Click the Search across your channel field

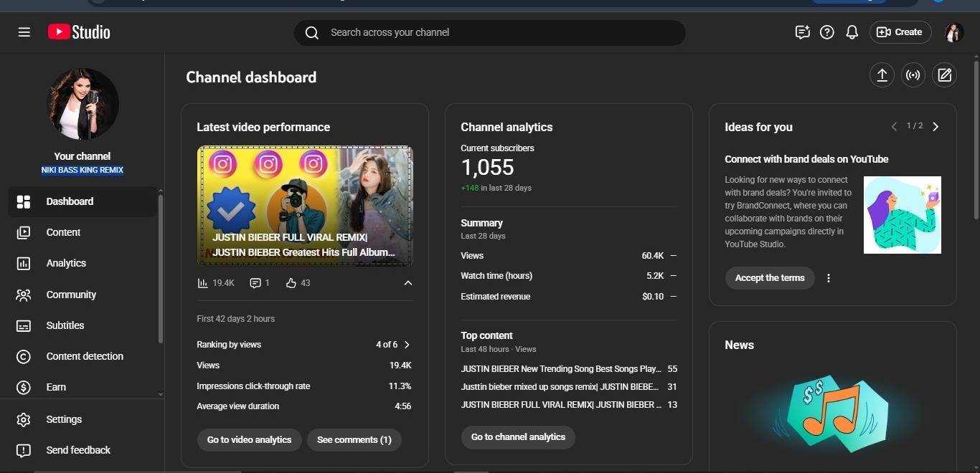(x=489, y=32)
